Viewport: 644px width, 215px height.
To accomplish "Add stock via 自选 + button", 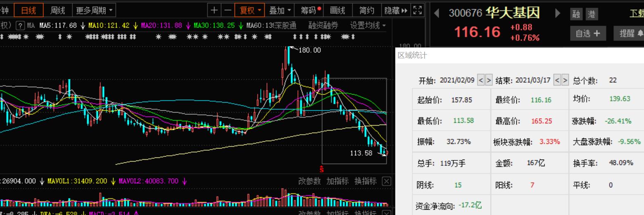I will (x=588, y=33).
